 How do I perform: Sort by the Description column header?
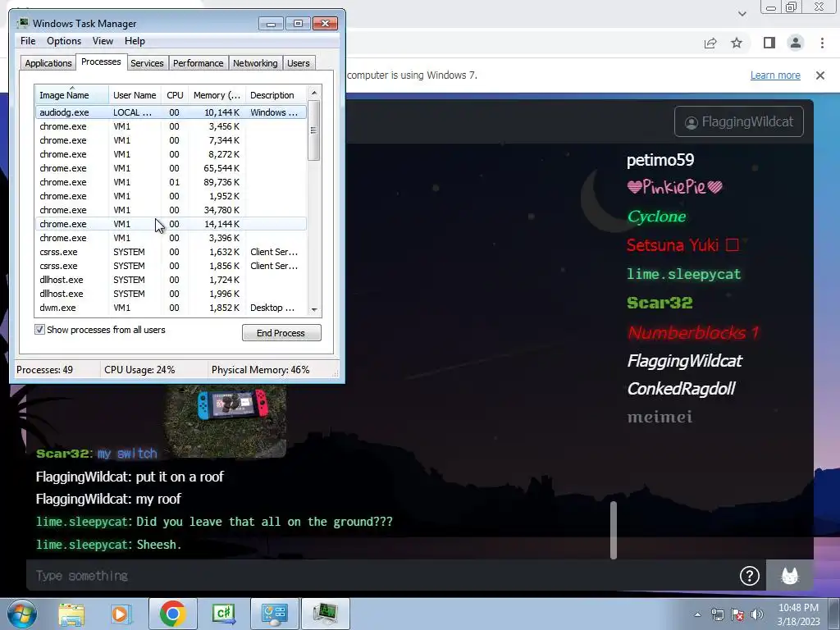(x=276, y=95)
